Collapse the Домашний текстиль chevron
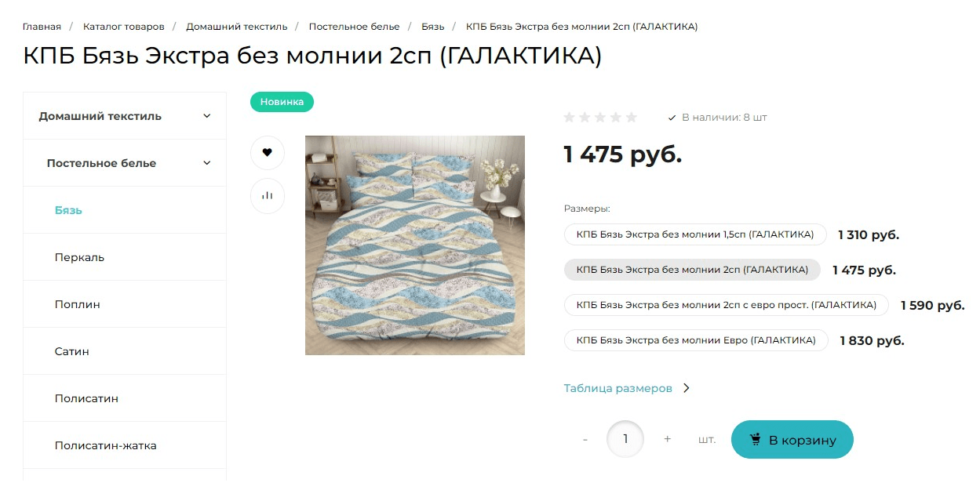980x501 pixels. click(x=207, y=116)
